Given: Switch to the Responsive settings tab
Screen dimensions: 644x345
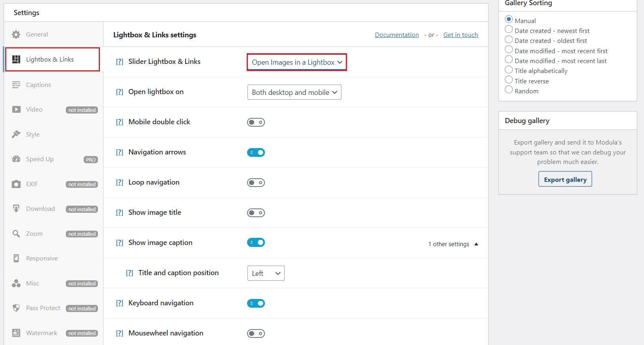Looking at the screenshot, I should pyautogui.click(x=42, y=258).
